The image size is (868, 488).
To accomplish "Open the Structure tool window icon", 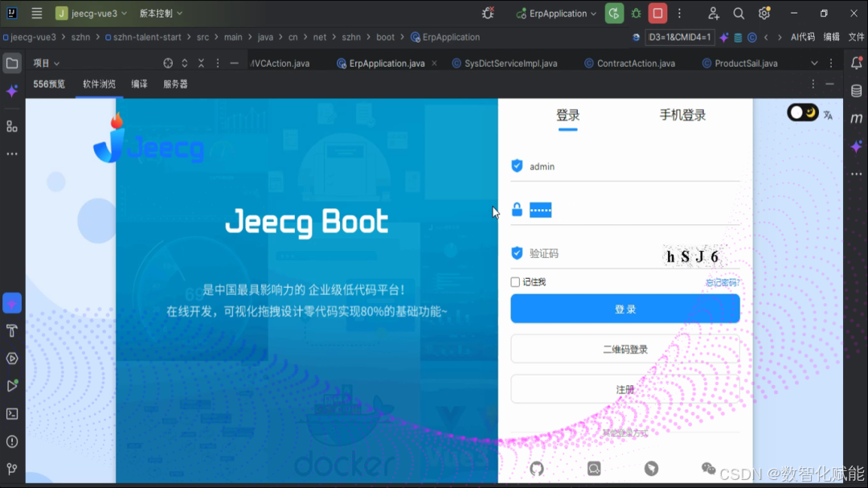I will 11,127.
